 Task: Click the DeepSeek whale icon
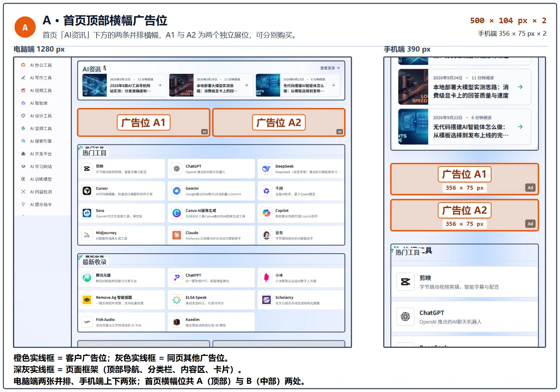266,169
